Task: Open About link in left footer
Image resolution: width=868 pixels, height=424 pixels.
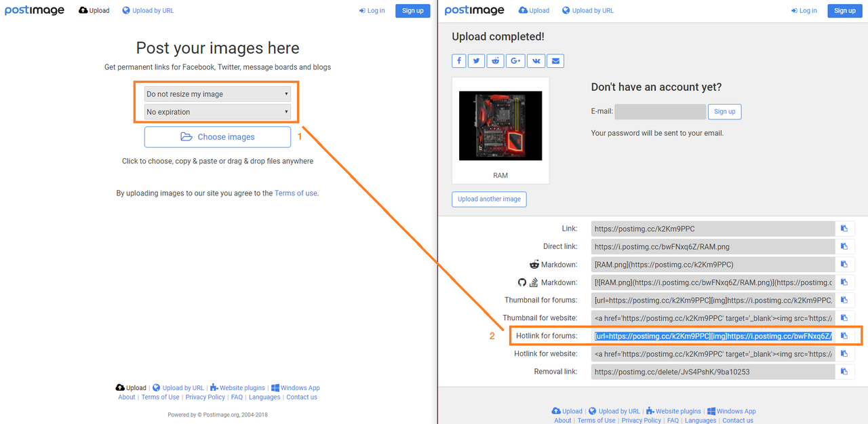Action: coord(127,398)
